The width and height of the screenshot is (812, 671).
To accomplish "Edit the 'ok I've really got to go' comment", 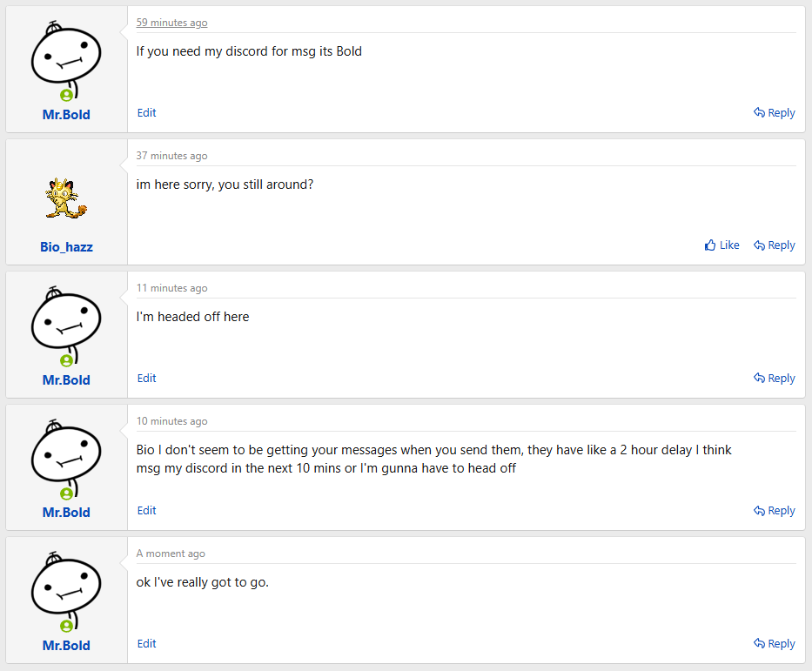I will [146, 643].
